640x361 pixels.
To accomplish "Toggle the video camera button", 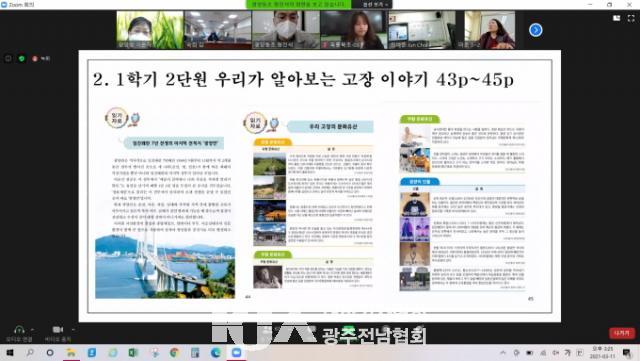I will (58, 329).
